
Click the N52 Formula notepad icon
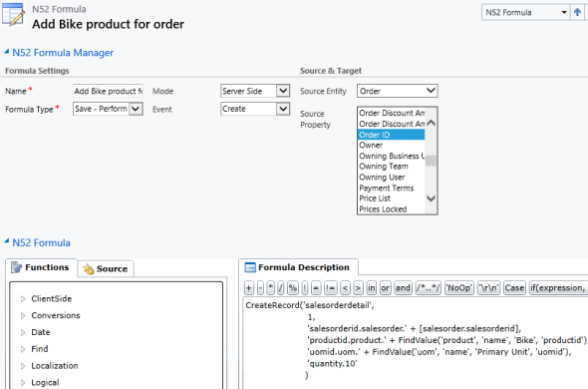pyautogui.click(x=13, y=14)
